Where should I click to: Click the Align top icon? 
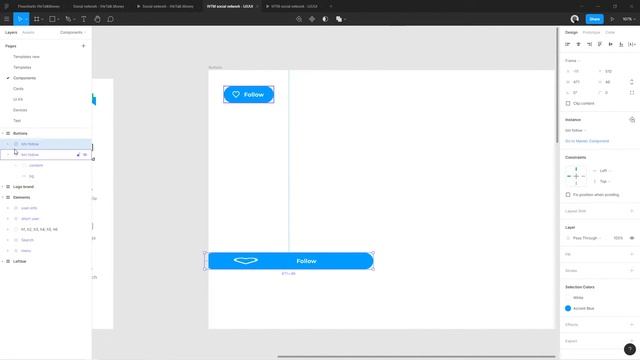(600, 44)
